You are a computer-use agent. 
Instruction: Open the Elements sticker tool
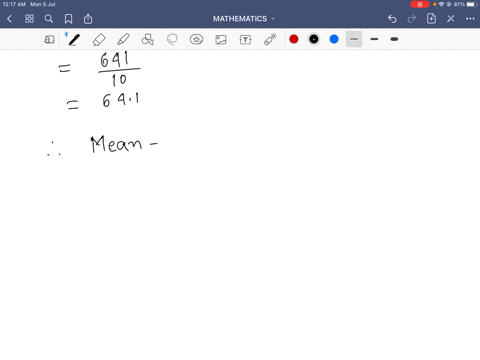click(x=196, y=40)
